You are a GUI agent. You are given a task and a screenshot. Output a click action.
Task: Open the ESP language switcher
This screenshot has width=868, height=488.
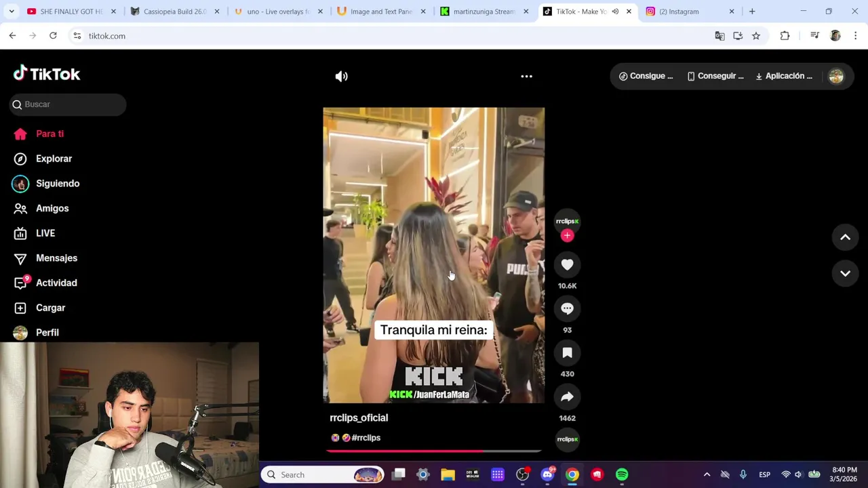tap(764, 475)
